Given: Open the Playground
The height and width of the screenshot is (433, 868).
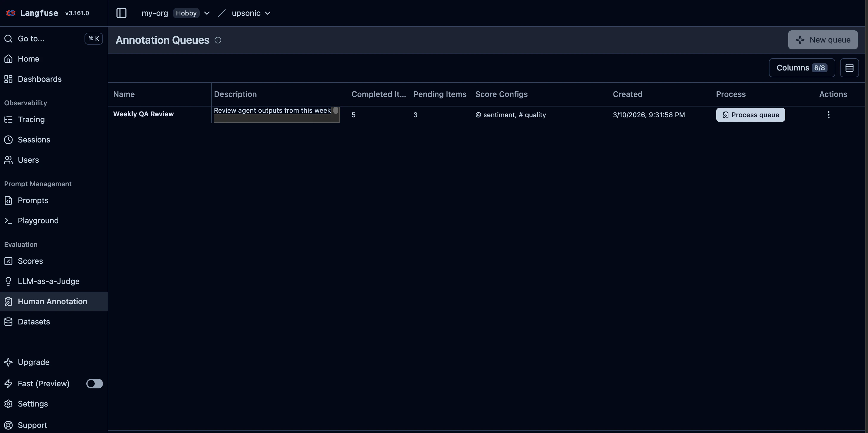Looking at the screenshot, I should [x=38, y=221].
